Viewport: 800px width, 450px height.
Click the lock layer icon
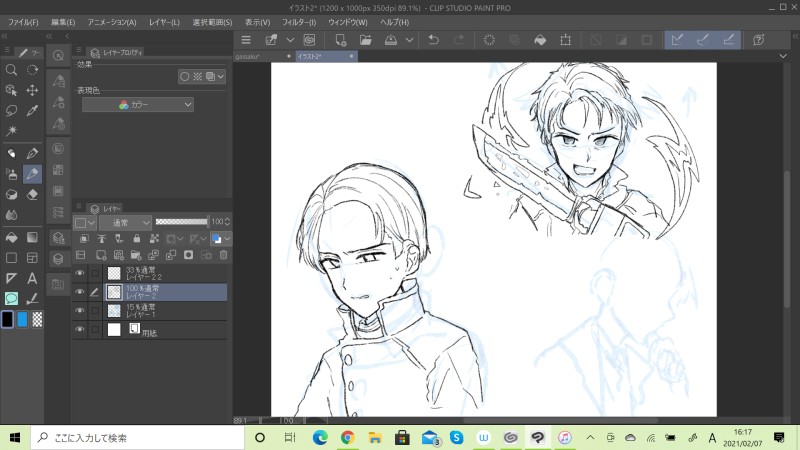(136, 238)
